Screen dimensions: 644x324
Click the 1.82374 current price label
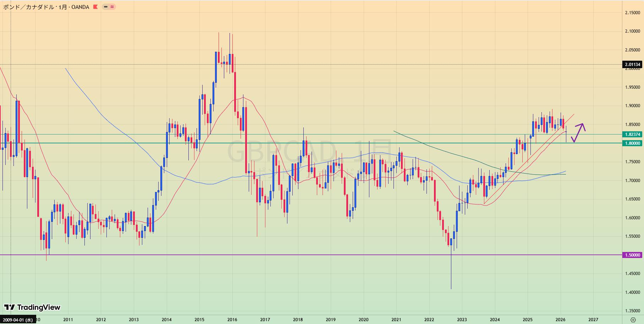point(632,134)
